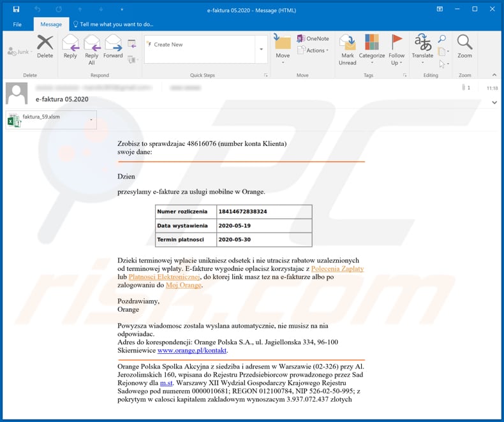
Task: Click the Zoom button
Action: pyautogui.click(x=464, y=47)
